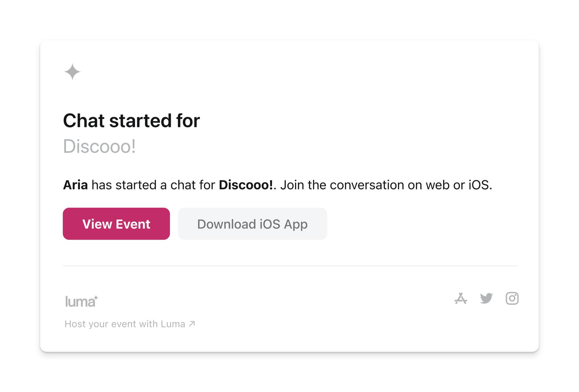Viewport: 579px width, 392px height.
Task: Click the luma logo in footer
Action: coord(80,302)
